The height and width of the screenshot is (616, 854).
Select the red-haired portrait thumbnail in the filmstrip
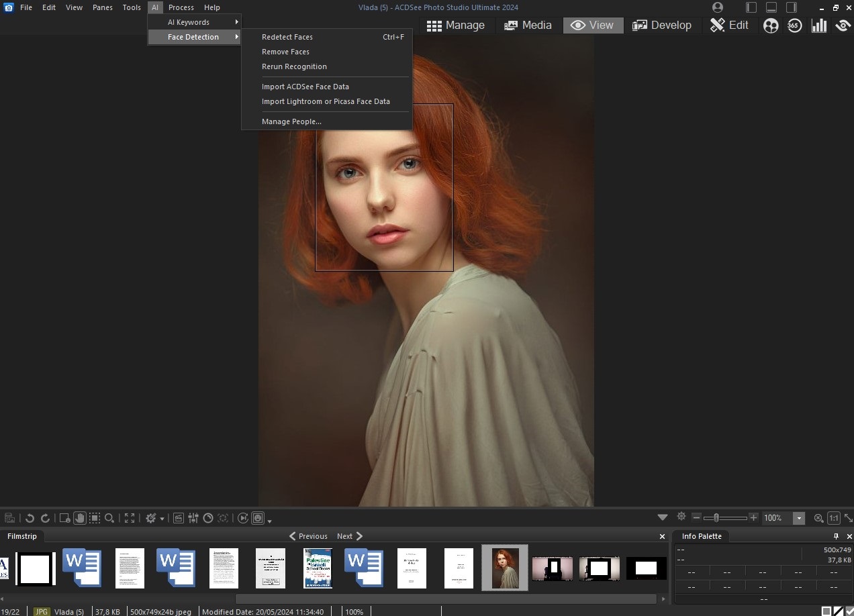click(x=505, y=568)
